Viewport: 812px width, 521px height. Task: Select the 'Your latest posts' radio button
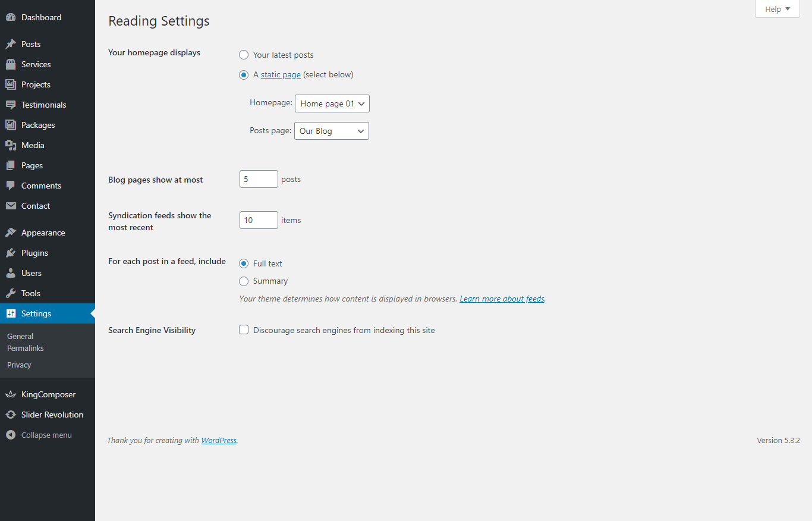[x=244, y=55]
